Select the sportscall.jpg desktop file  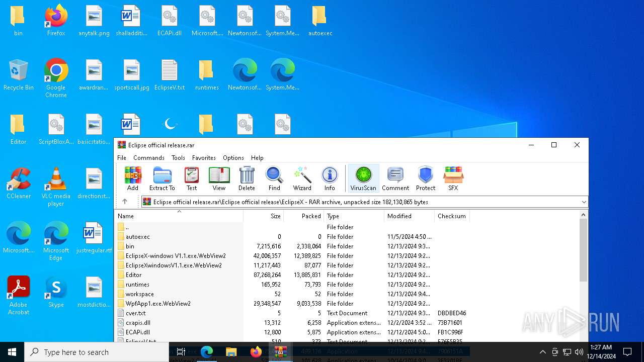pos(132,75)
